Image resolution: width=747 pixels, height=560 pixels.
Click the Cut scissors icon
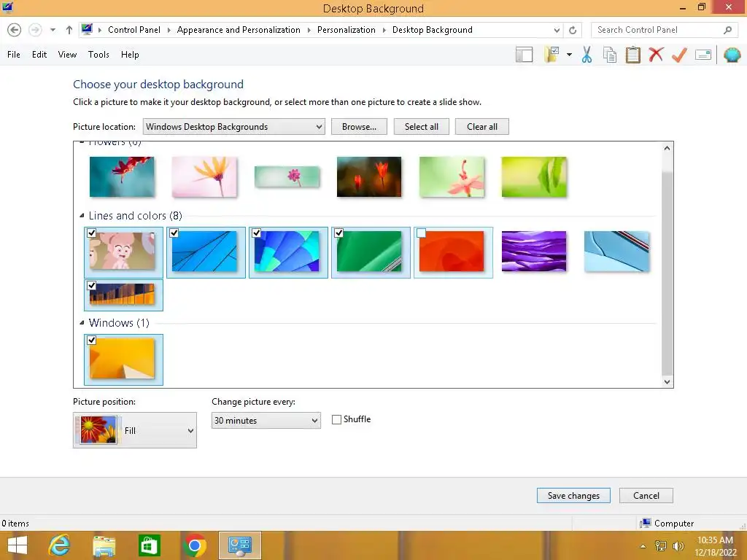(x=587, y=55)
